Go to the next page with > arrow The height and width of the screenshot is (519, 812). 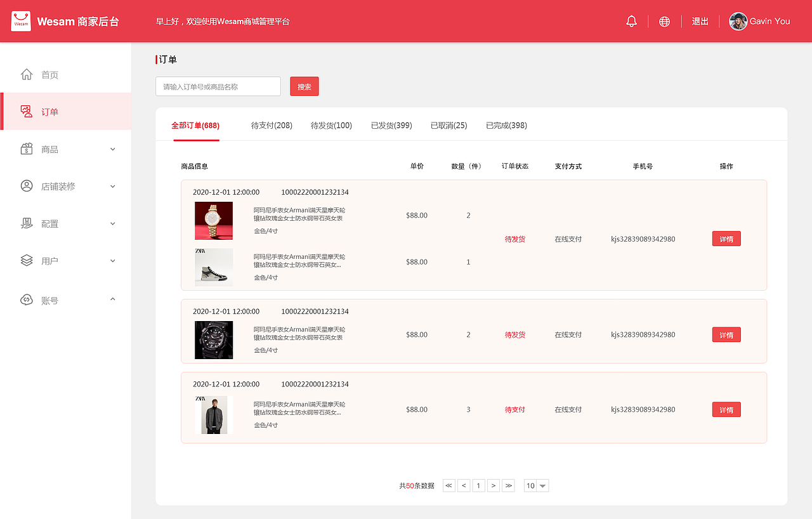click(494, 485)
